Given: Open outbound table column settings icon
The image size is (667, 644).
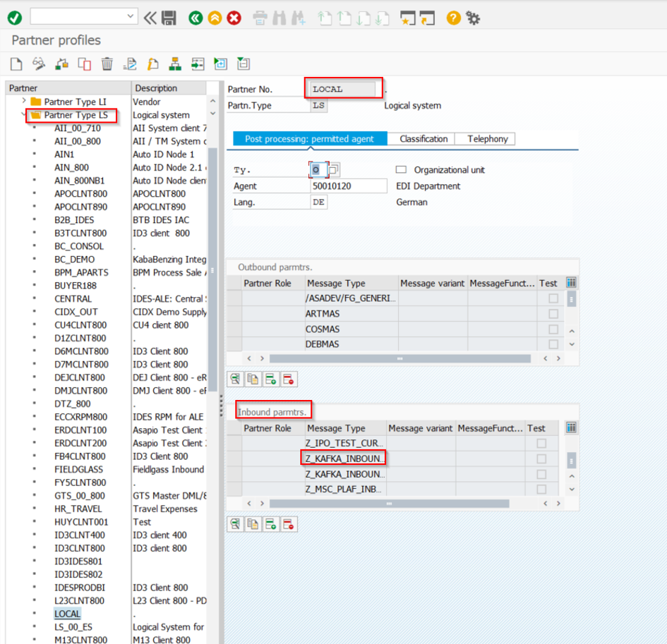Looking at the screenshot, I should (x=571, y=283).
